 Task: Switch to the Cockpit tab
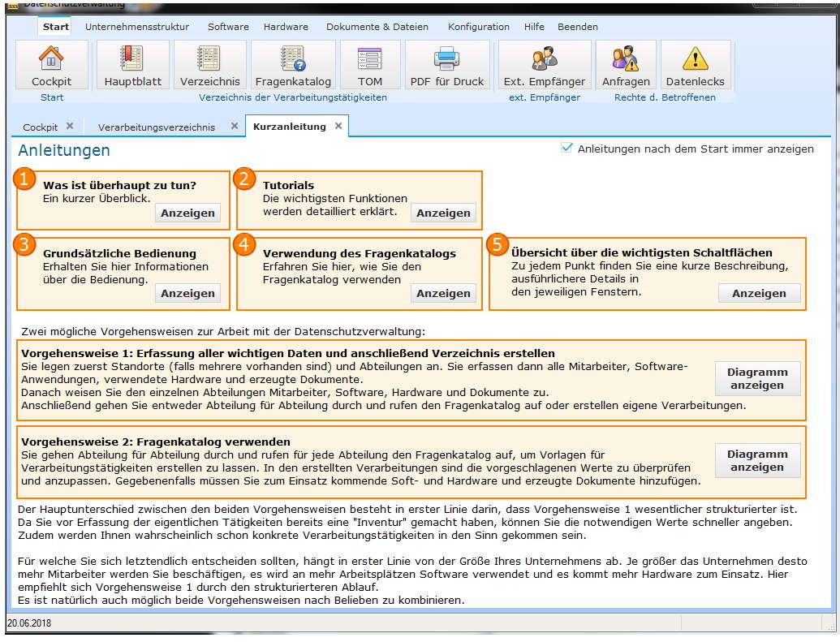pyautogui.click(x=41, y=127)
